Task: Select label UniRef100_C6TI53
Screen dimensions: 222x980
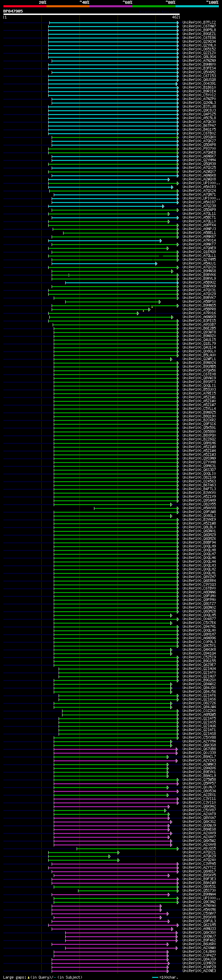Action: [x=199, y=76]
